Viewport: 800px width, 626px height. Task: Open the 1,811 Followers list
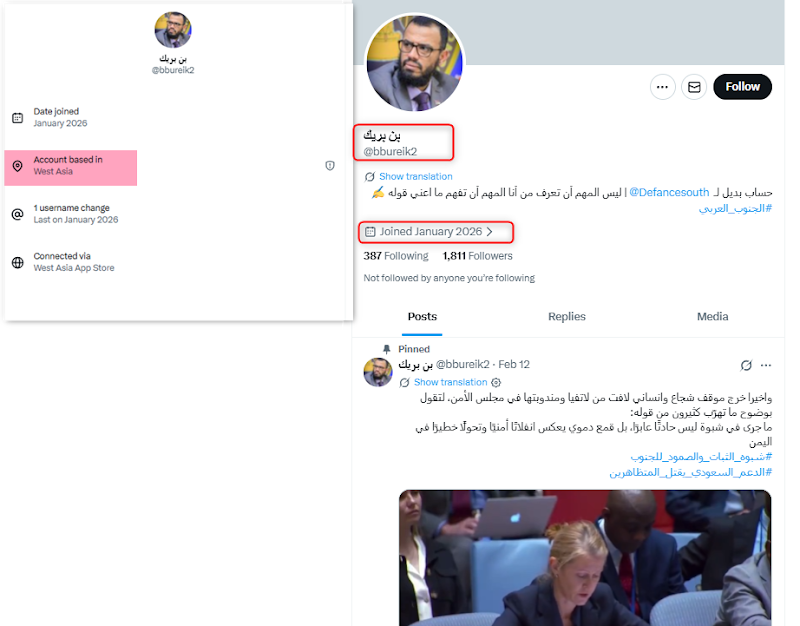click(x=478, y=256)
